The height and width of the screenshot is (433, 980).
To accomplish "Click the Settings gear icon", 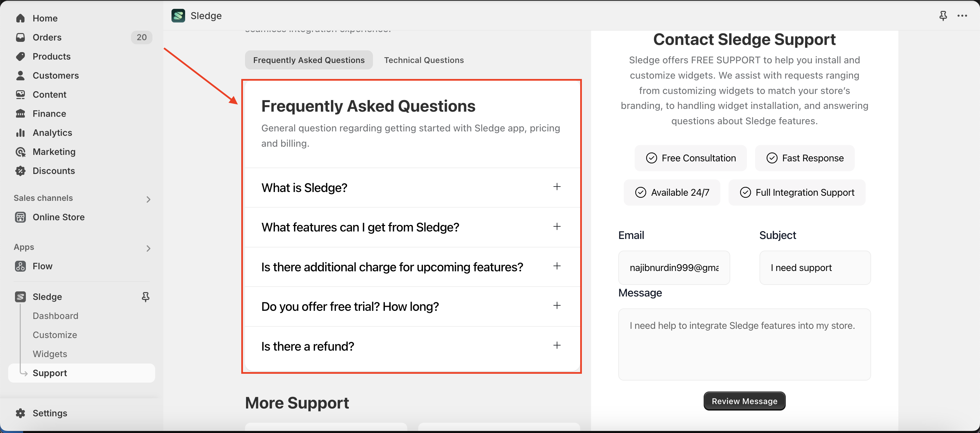I will point(20,413).
